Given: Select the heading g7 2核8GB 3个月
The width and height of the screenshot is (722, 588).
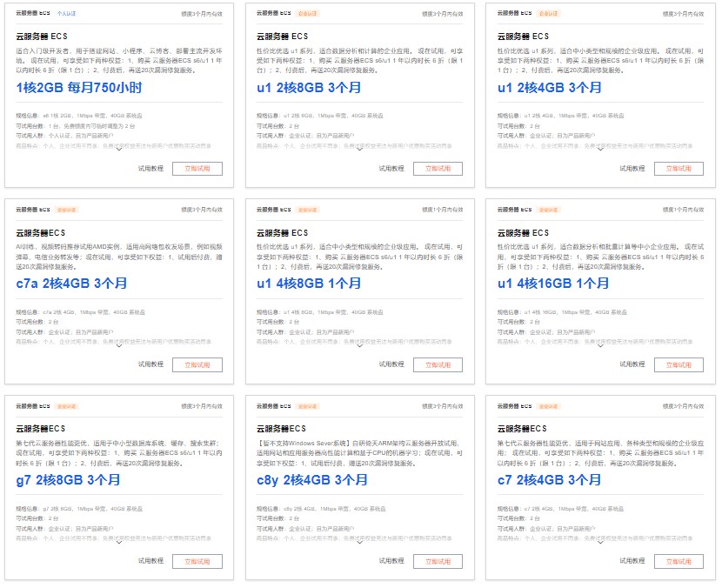Looking at the screenshot, I should tap(68, 480).
